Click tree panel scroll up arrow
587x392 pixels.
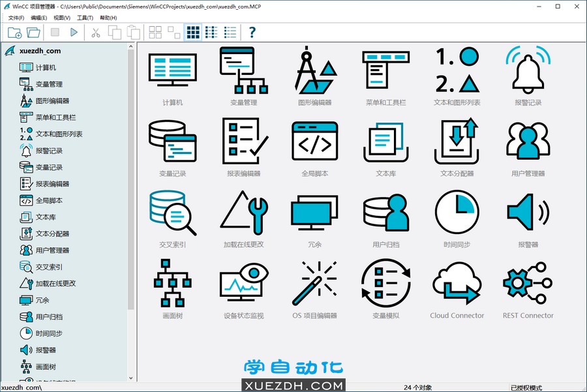[130, 47]
